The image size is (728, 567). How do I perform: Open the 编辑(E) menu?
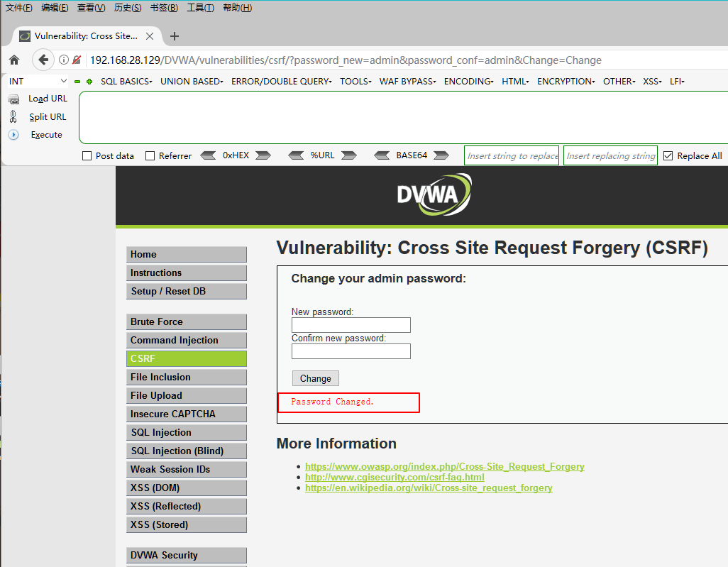55,8
